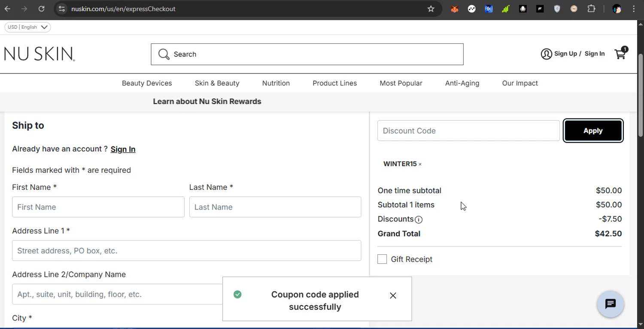The image size is (644, 329).
Task: Click the Discount Code field
Action: click(468, 131)
